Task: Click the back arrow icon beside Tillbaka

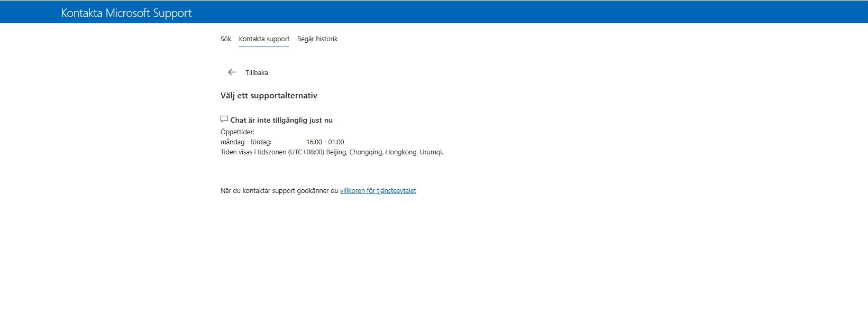Action: [x=232, y=72]
